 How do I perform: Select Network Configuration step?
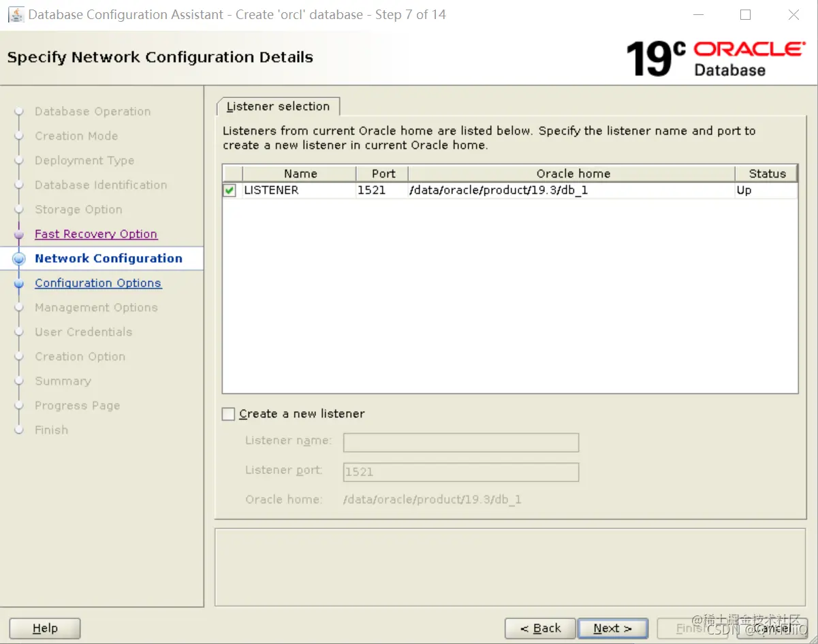click(108, 259)
